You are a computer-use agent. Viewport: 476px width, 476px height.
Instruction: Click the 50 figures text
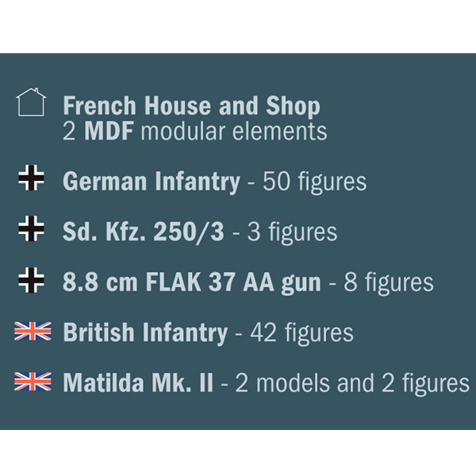(315, 182)
